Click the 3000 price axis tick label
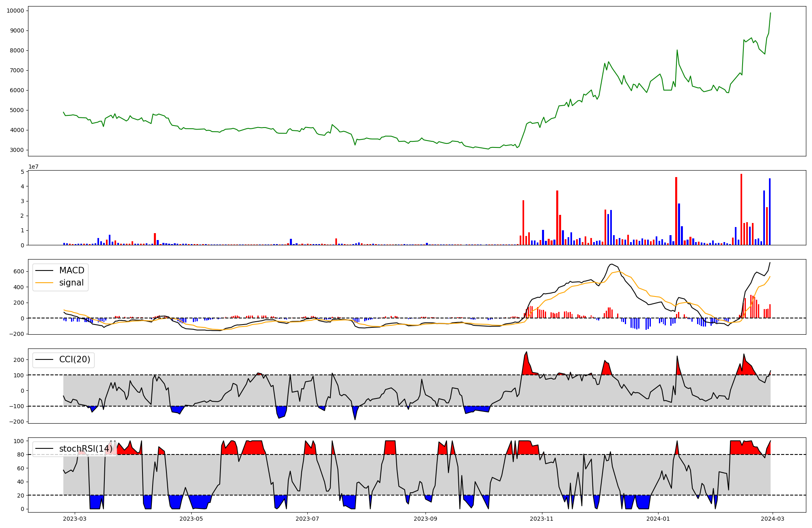Viewport: 812px width, 528px height. click(17, 150)
